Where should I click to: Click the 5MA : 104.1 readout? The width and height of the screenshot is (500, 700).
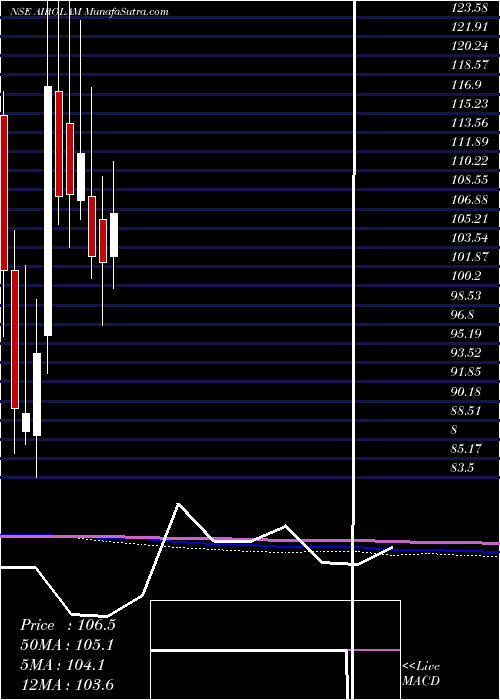62,665
